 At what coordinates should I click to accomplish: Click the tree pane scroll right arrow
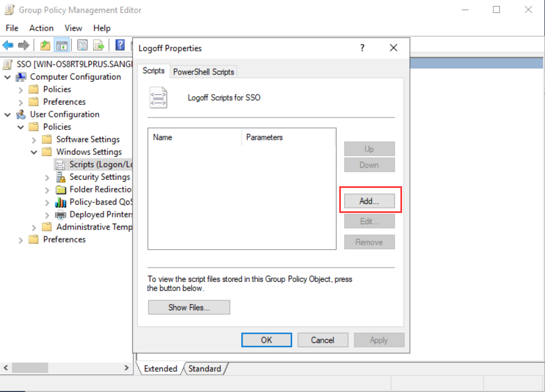127,368
